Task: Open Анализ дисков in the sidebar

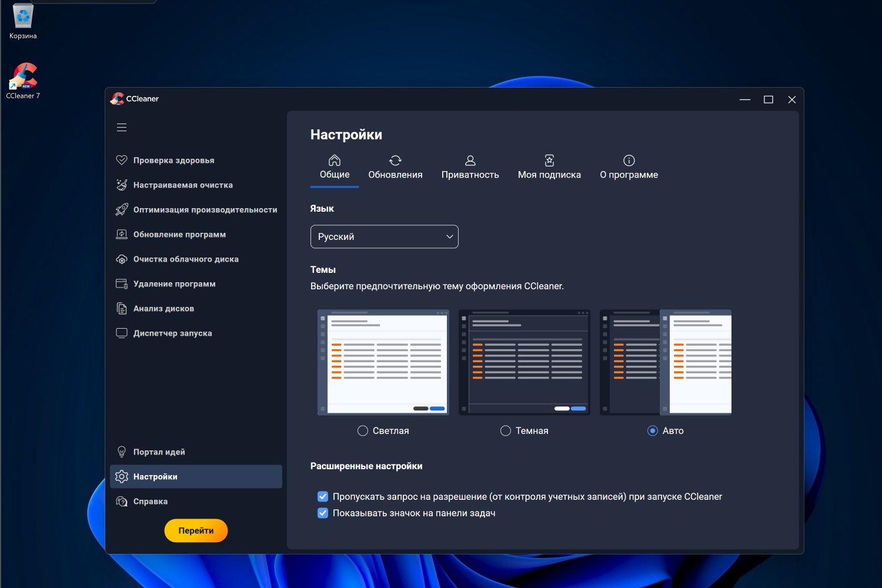Action: point(196,308)
